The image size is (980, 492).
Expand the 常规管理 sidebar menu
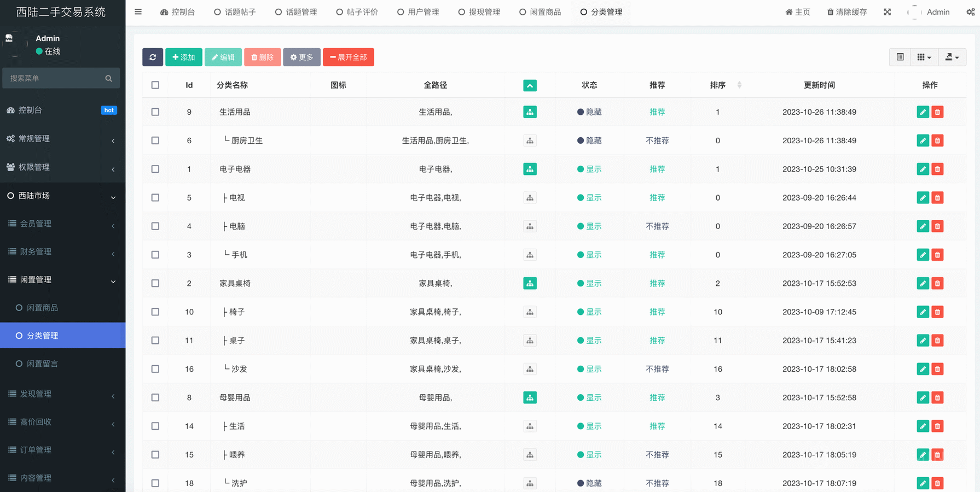[62, 139]
